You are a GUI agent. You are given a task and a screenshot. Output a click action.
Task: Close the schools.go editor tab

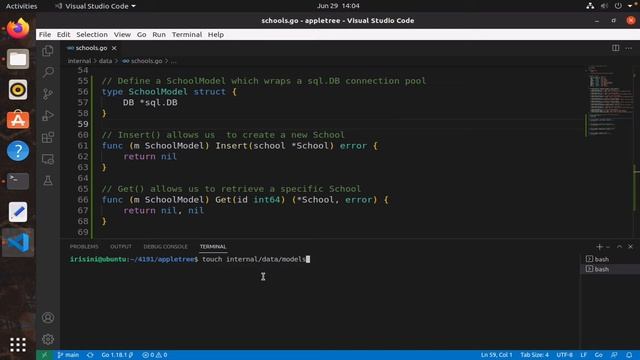(114, 48)
